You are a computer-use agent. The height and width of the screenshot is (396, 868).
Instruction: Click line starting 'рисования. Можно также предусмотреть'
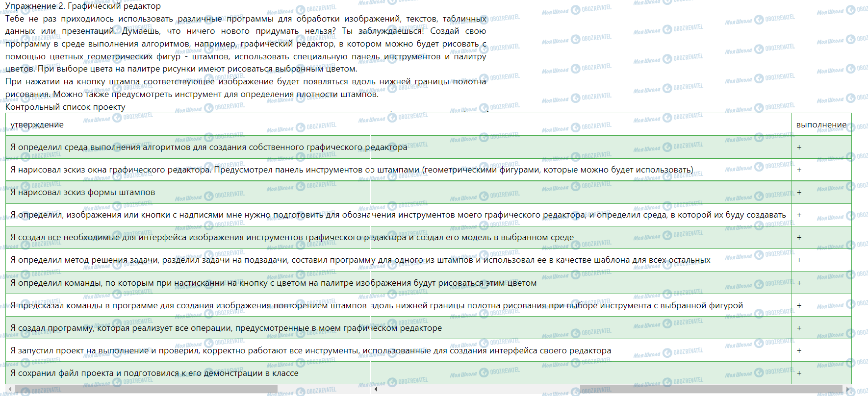[192, 94]
